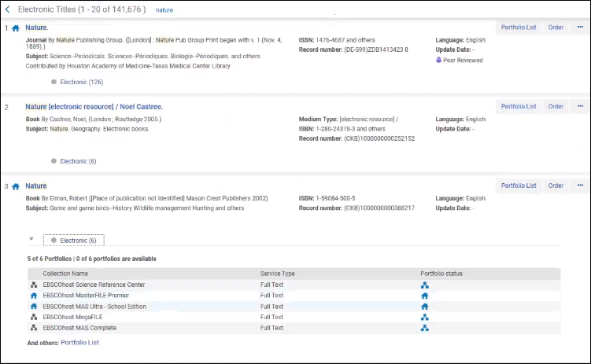Collapse the Electronic section of result 3
Viewport: 591px width, 364px height.
(x=31, y=239)
